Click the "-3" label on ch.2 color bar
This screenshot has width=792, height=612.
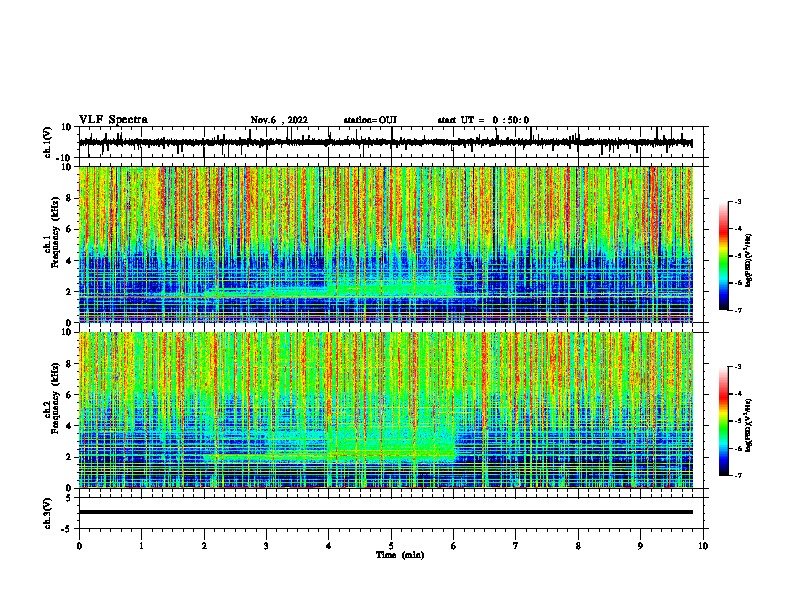pyautogui.click(x=737, y=367)
